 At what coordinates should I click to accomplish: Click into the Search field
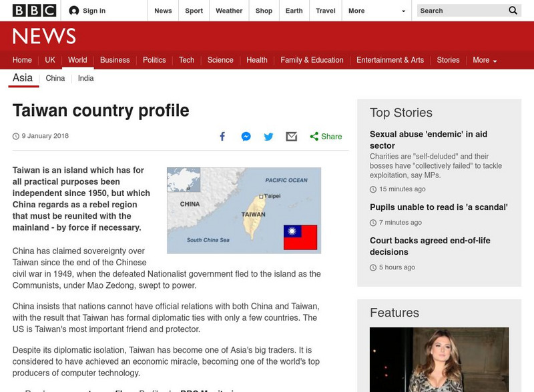click(x=461, y=11)
